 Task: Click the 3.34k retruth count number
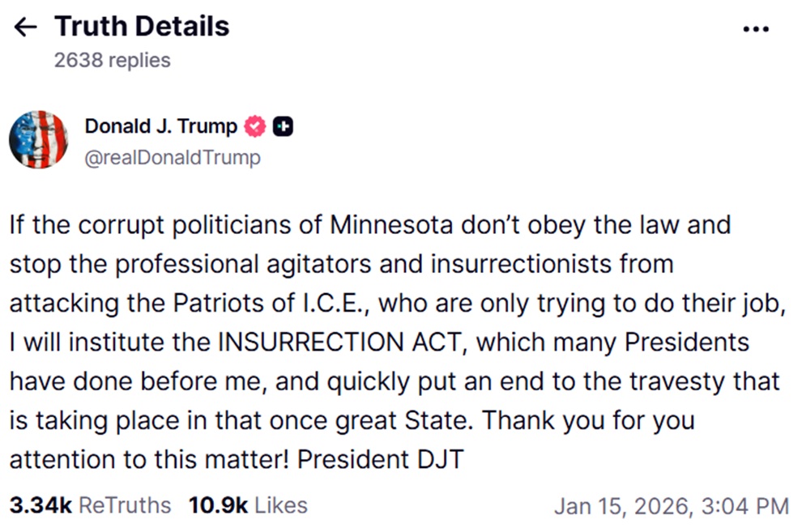click(41, 505)
